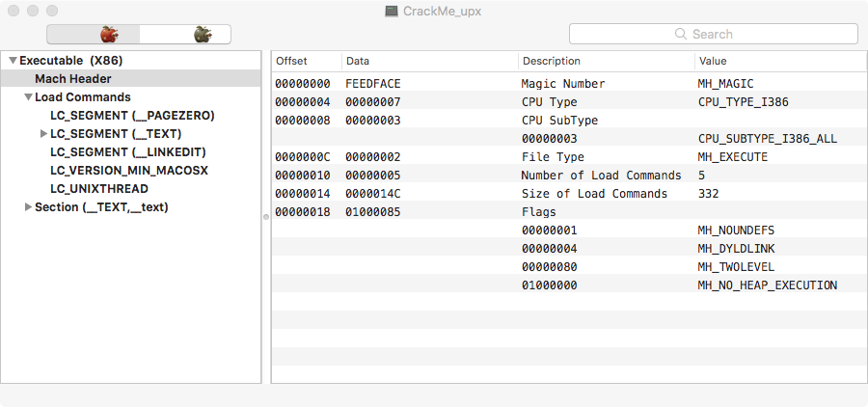Select LC_SEGMENT (__LINKEDIT) entry
Image resolution: width=868 pixels, height=407 pixels.
(x=128, y=152)
